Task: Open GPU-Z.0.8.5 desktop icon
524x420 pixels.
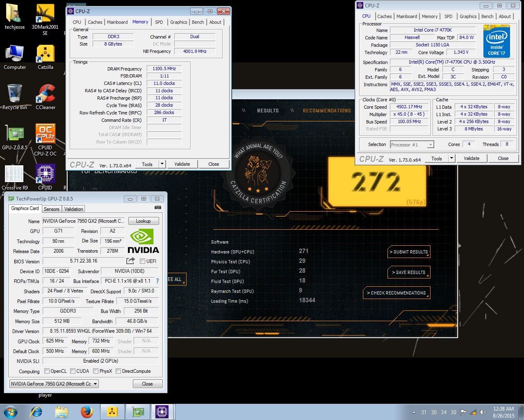Action: [15, 137]
